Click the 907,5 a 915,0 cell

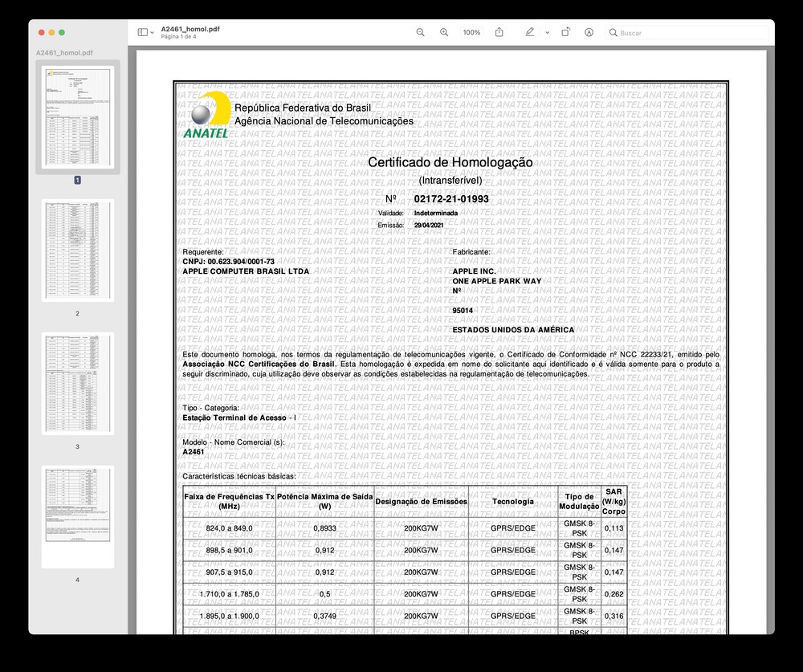tap(229, 572)
